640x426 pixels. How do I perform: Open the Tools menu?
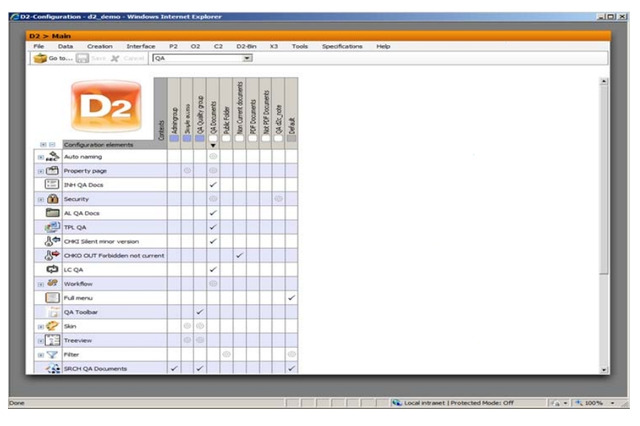pos(300,46)
